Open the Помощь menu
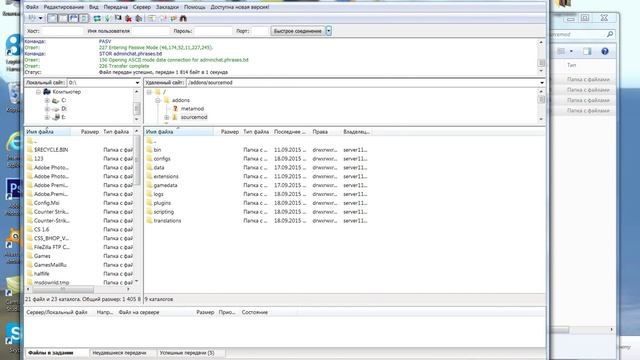 tap(195, 7)
